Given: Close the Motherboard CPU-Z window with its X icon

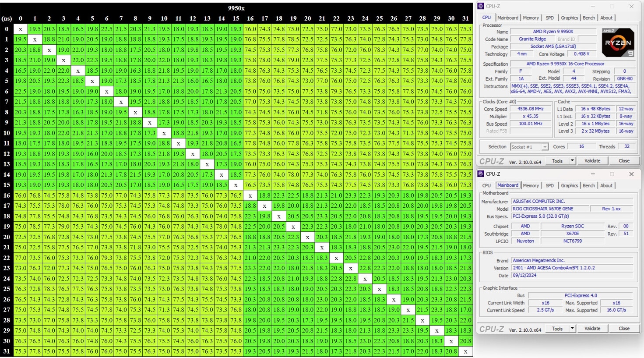Looking at the screenshot, I should [631, 174].
